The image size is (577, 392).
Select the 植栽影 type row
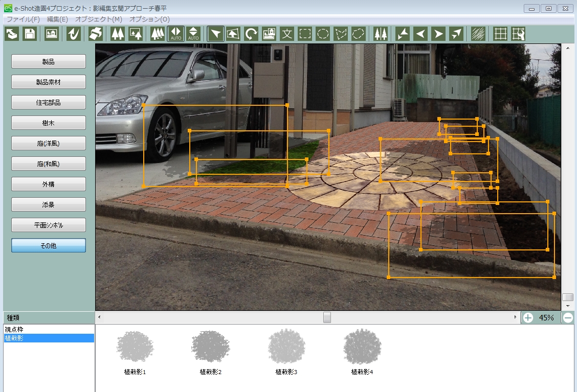pyautogui.click(x=49, y=338)
